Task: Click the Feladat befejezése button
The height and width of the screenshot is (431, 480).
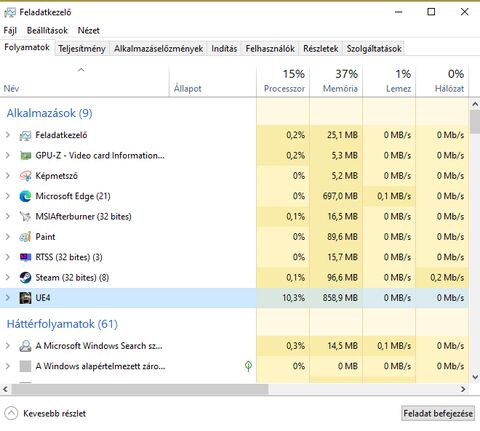Action: point(438,414)
